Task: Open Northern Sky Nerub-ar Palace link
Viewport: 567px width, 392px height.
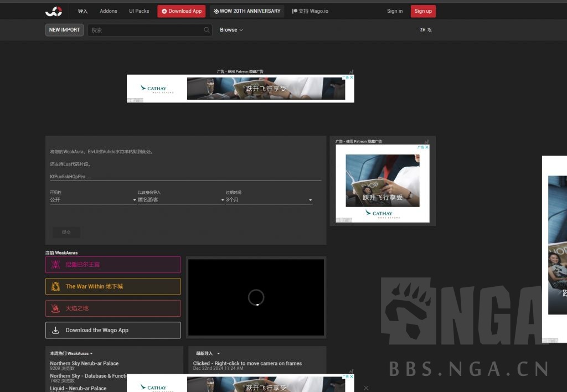Action: [x=84, y=364]
